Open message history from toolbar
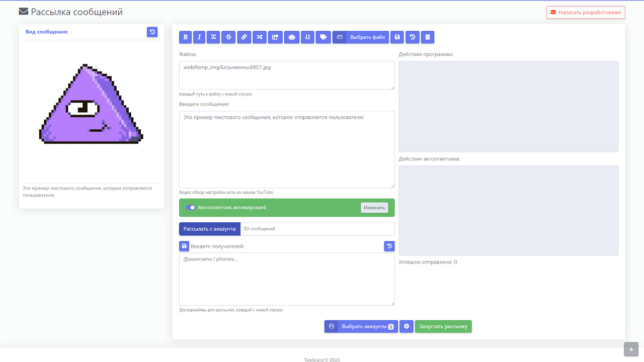This screenshot has height=362, width=644. tap(413, 37)
